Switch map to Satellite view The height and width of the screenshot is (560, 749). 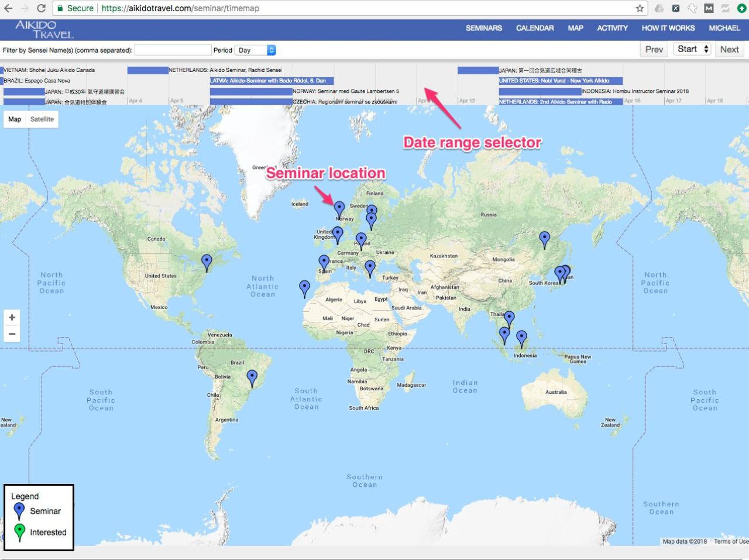click(x=42, y=119)
